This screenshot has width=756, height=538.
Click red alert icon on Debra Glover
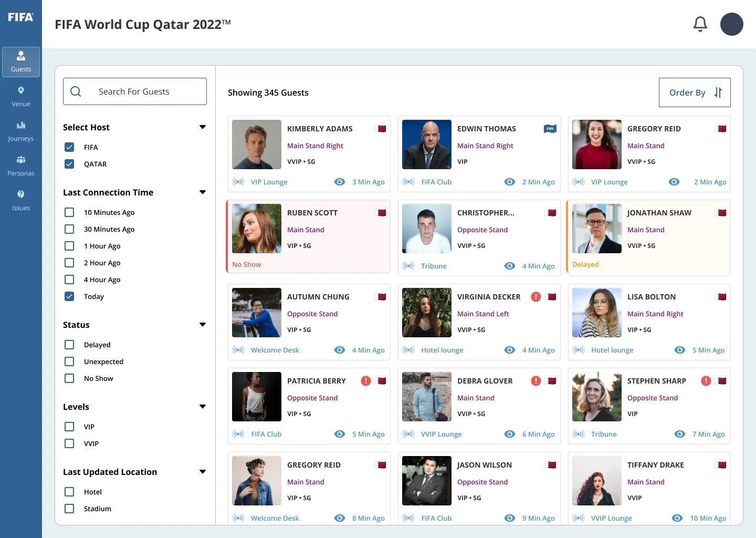coord(536,381)
